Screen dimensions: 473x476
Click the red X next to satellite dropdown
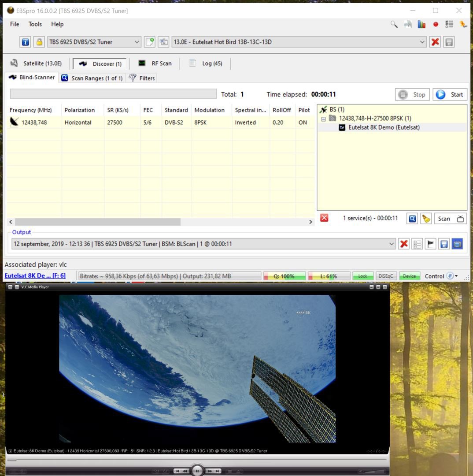[x=435, y=42]
